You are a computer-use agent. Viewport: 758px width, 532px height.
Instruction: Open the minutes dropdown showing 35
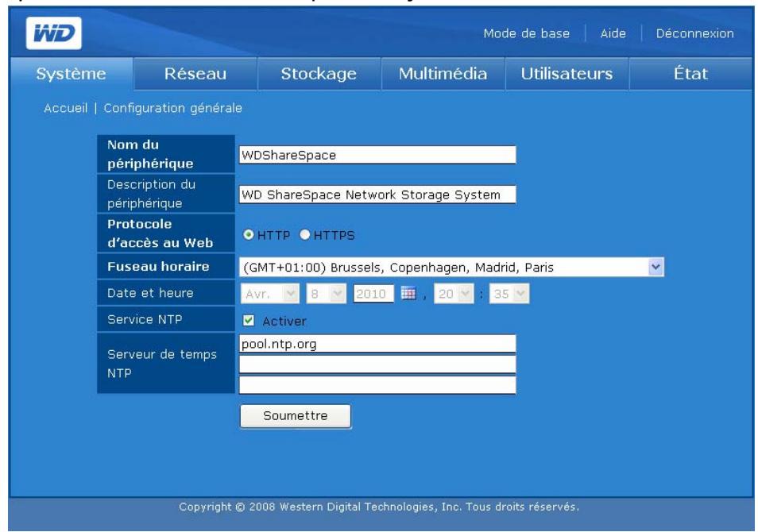click(x=509, y=294)
